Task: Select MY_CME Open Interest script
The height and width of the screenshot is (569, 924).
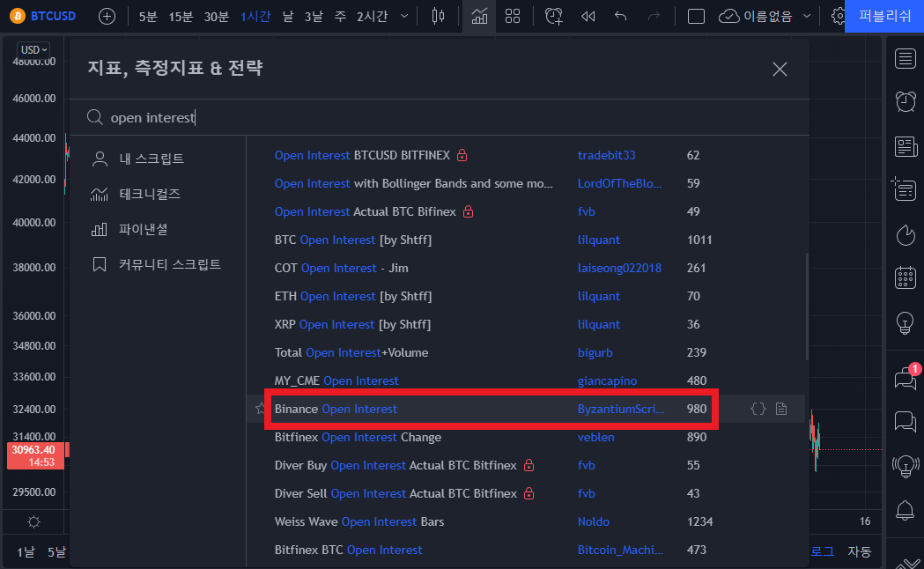Action: pos(336,381)
